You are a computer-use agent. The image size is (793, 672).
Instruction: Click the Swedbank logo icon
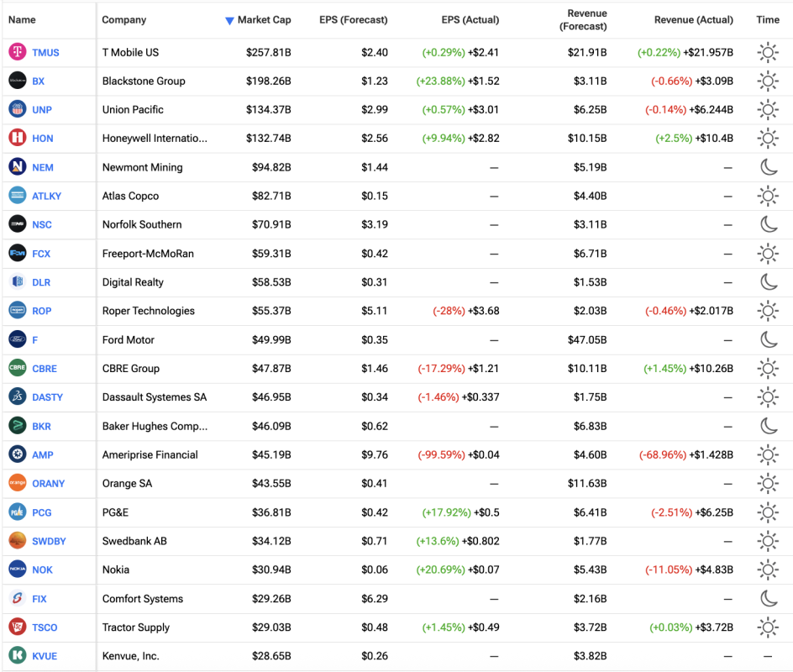[18, 540]
